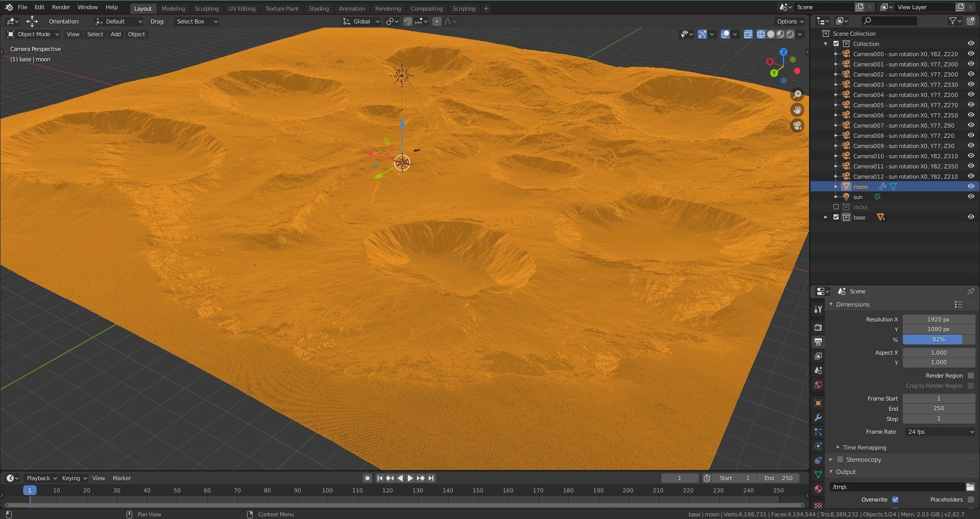The width and height of the screenshot is (980, 519).
Task: Open the Modifier Properties wrench tab
Action: click(x=818, y=418)
